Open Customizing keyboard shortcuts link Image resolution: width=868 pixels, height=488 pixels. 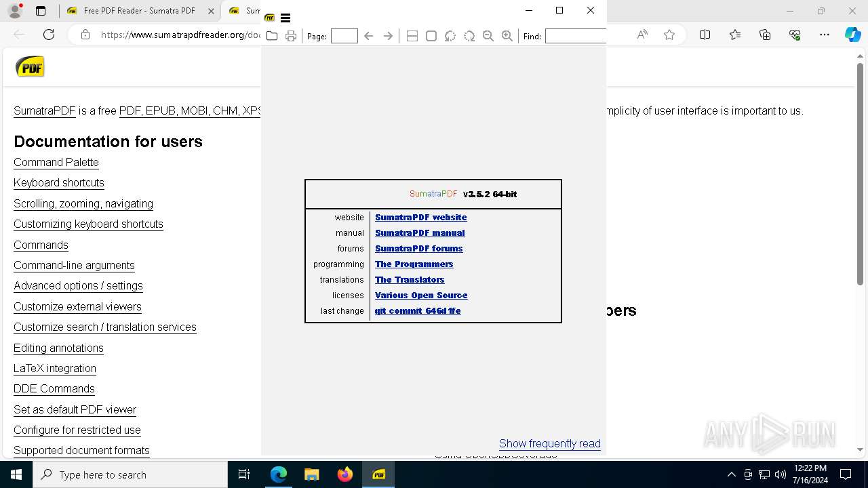[88, 224]
